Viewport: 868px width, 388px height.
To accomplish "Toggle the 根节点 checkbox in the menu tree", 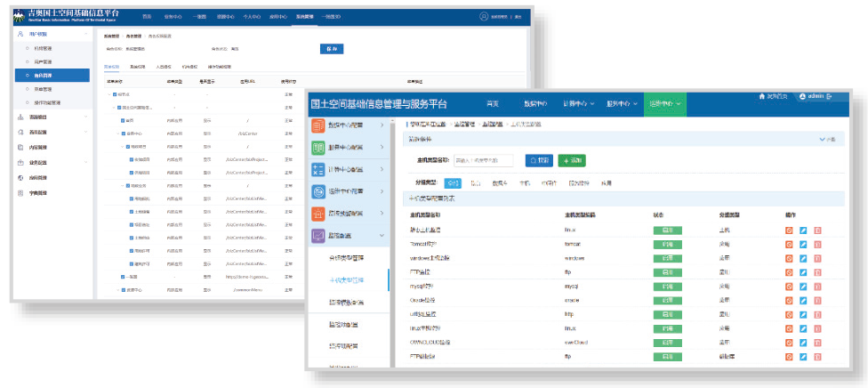I will pos(115,94).
